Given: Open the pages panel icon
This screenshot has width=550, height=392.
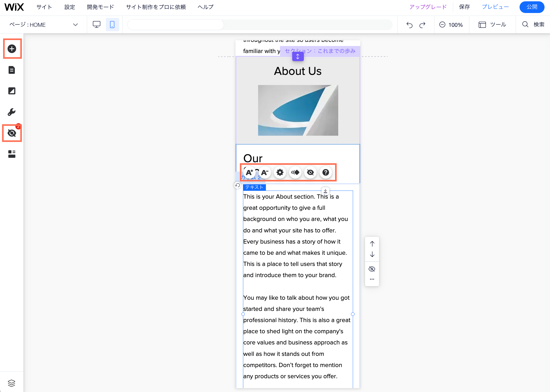Looking at the screenshot, I should [11, 70].
